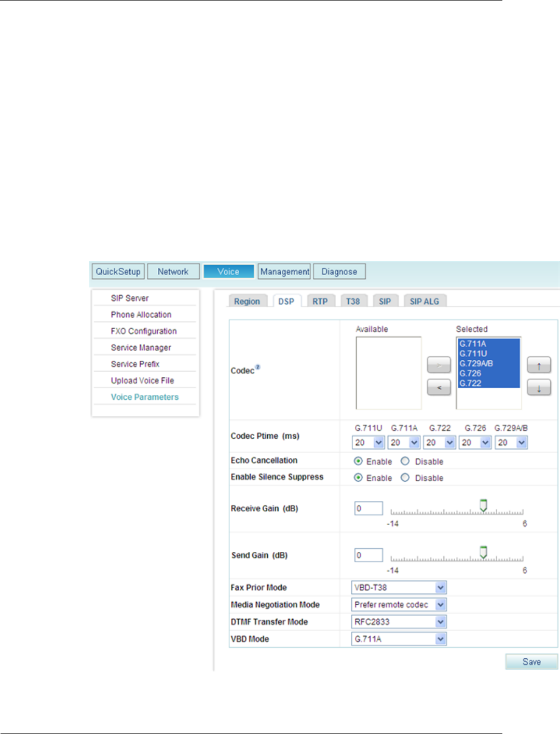Expand Media Negotiation Mode dropdown
The image size is (560, 734).
coord(399,605)
